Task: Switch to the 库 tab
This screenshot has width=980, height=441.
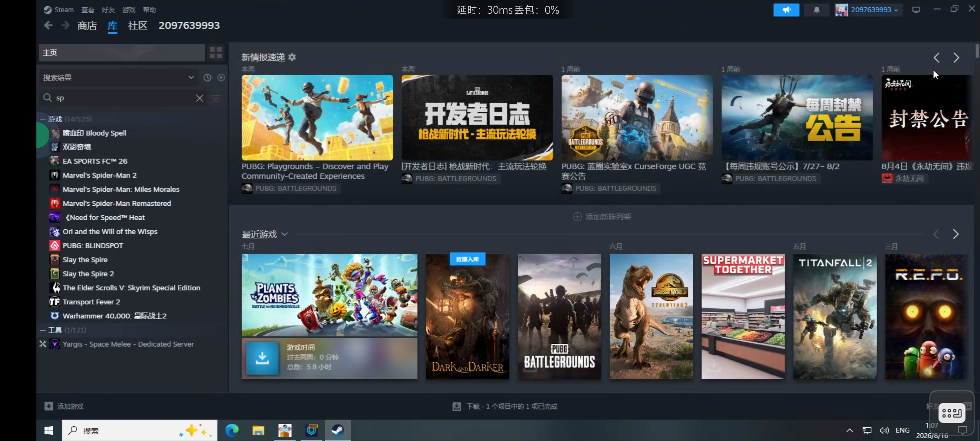Action: pyautogui.click(x=112, y=26)
